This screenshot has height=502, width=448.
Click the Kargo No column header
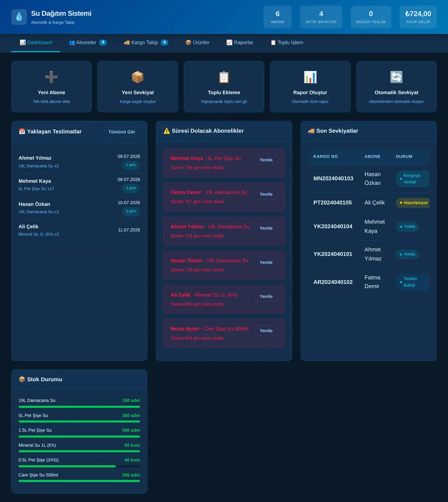tap(326, 157)
